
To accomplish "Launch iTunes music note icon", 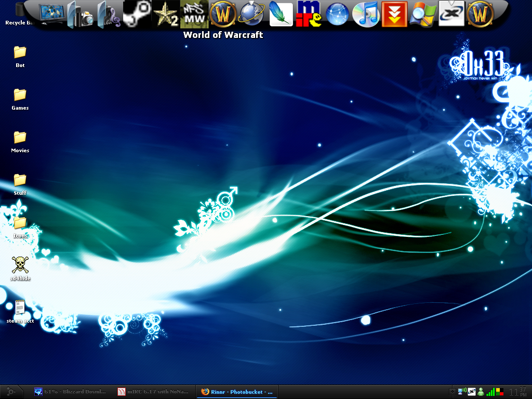I will tap(366, 14).
